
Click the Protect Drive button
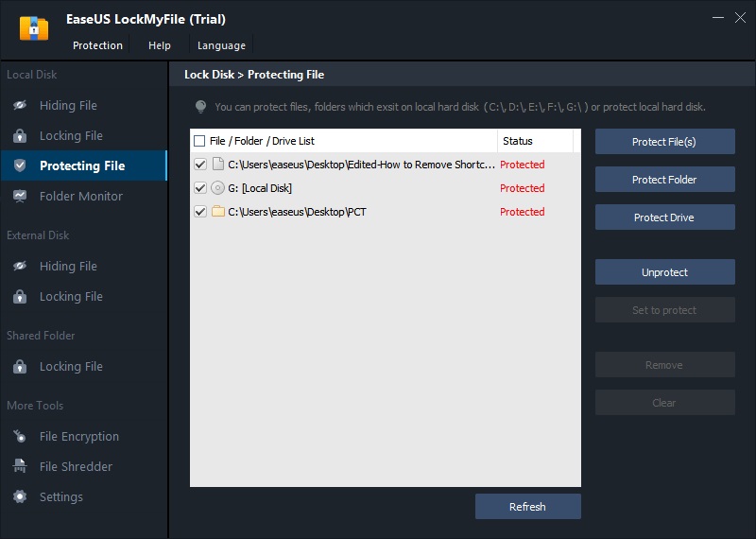(665, 217)
